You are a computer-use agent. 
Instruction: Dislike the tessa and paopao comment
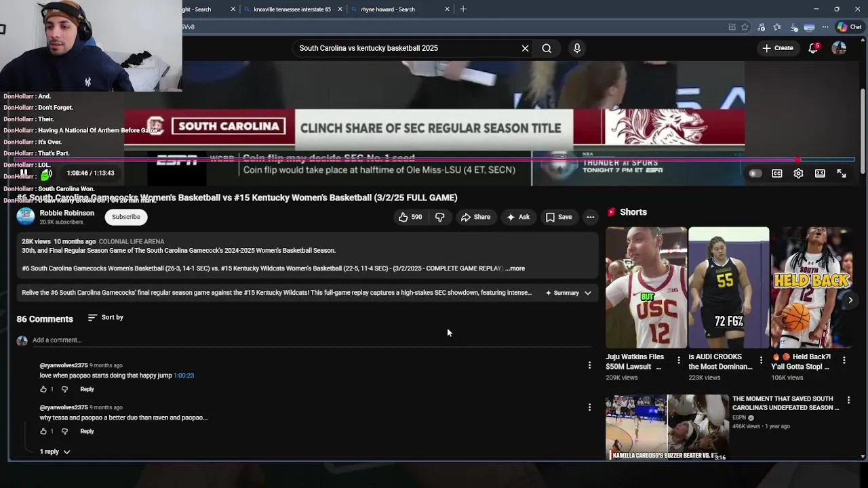[64, 431]
